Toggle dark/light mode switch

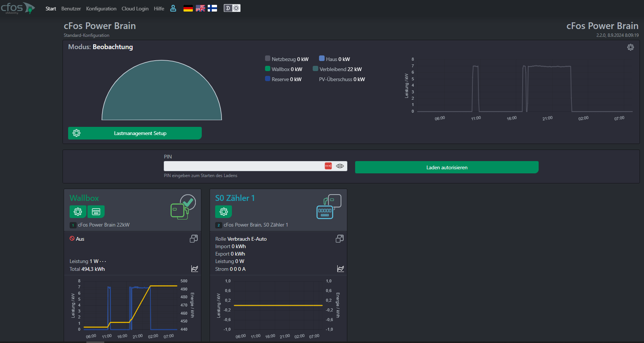(x=232, y=8)
